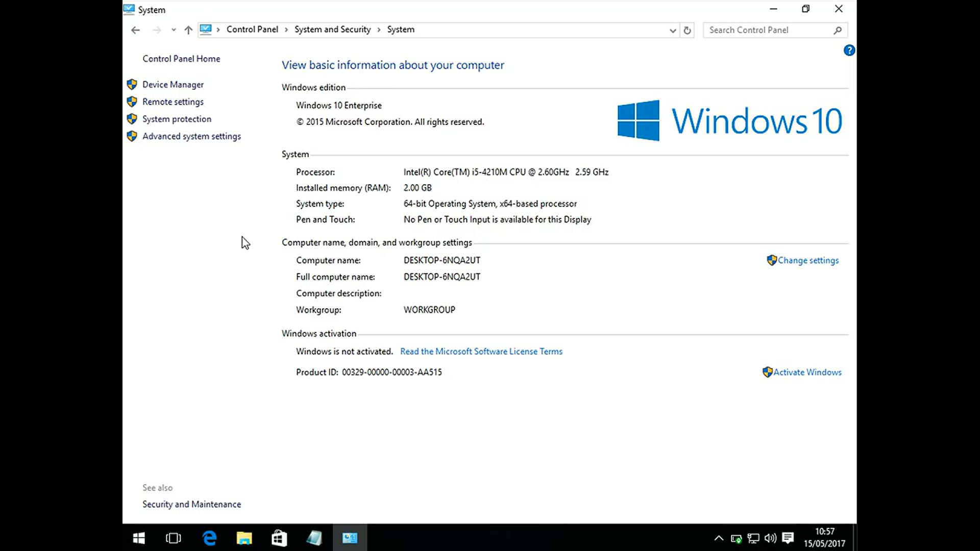
Task: Click the System window title icon
Action: point(129,9)
